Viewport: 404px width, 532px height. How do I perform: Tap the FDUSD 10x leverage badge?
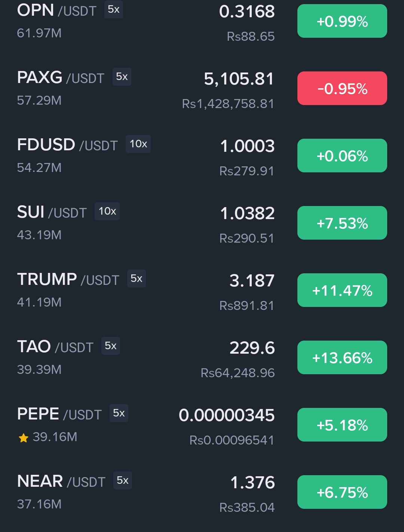coord(138,144)
